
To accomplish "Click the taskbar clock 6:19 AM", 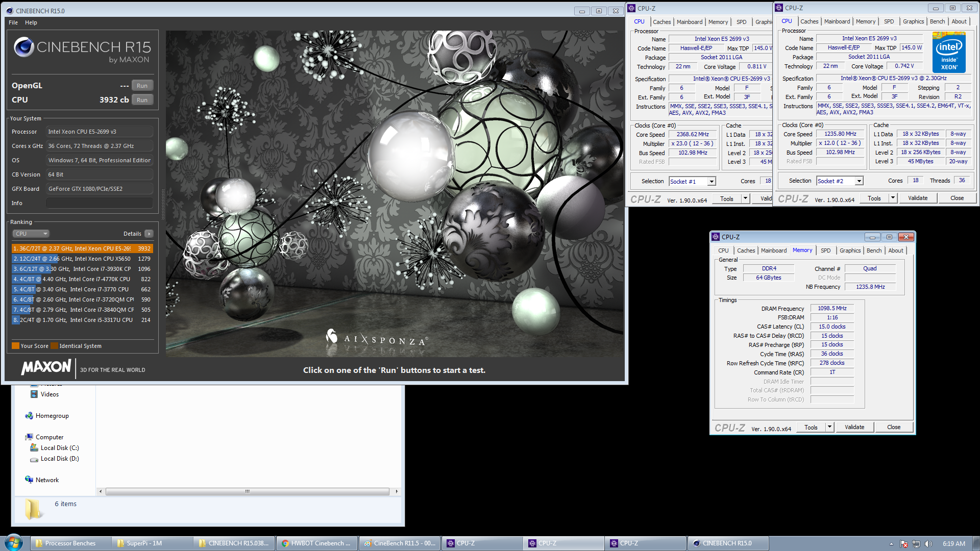I will [953, 544].
